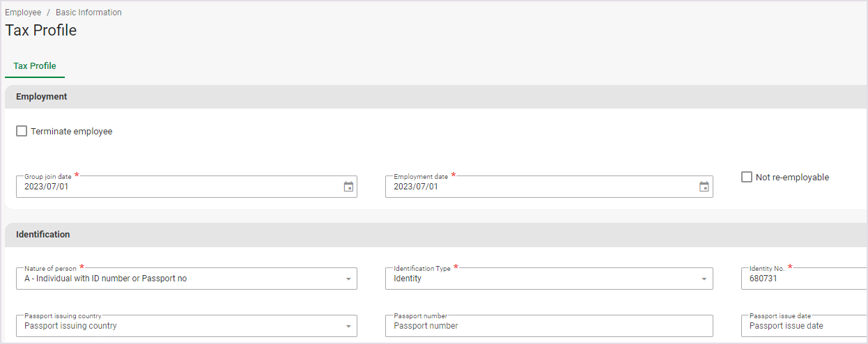Expand Passport issuing country dropdown

(348, 326)
